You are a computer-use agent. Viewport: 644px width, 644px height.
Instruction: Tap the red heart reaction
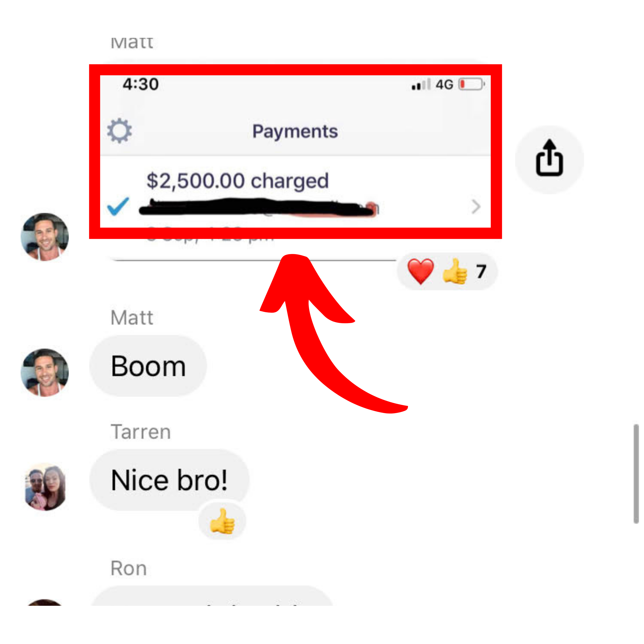(x=421, y=271)
